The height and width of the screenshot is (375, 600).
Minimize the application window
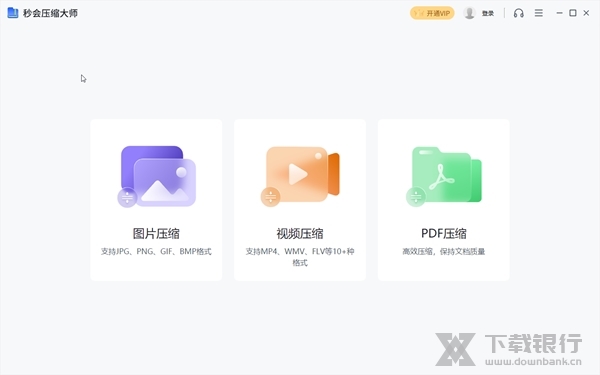[559, 13]
